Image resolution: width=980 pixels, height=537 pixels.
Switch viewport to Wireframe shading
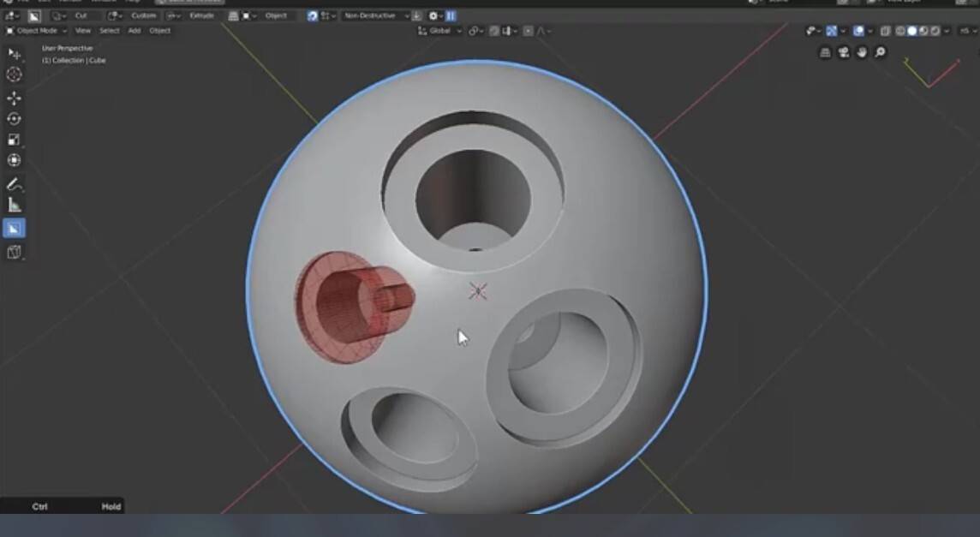pyautogui.click(x=899, y=31)
